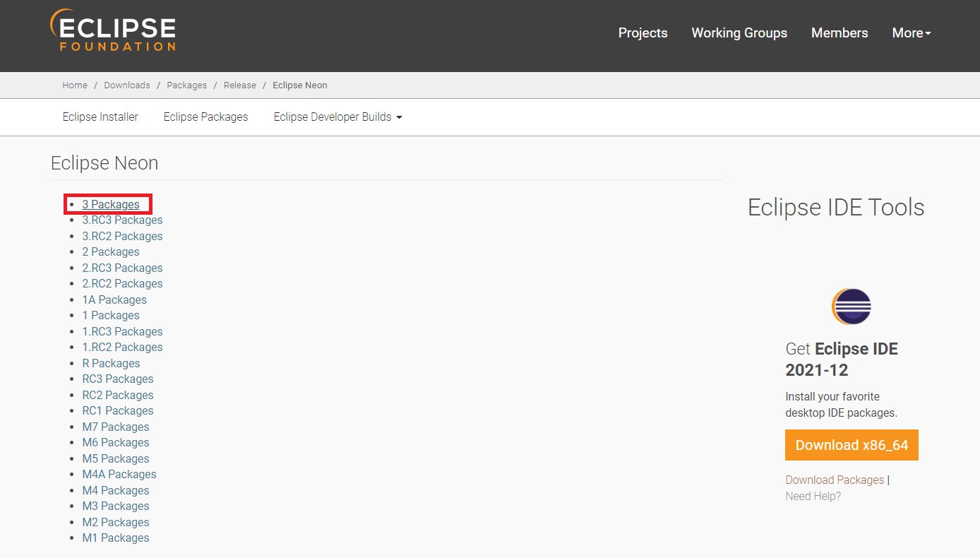980x558 pixels.
Task: Switch to the Eclipse Packages tab
Action: coord(206,117)
